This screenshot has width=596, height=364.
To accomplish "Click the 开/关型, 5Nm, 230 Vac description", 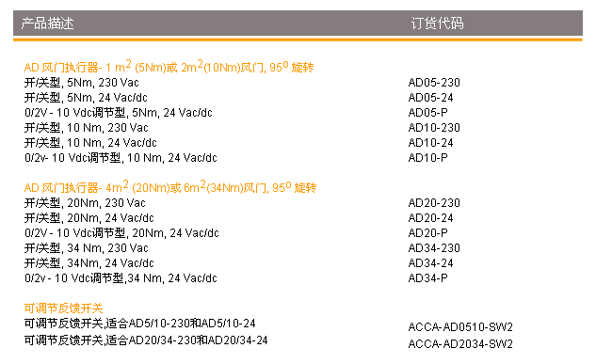I will click(x=82, y=83).
